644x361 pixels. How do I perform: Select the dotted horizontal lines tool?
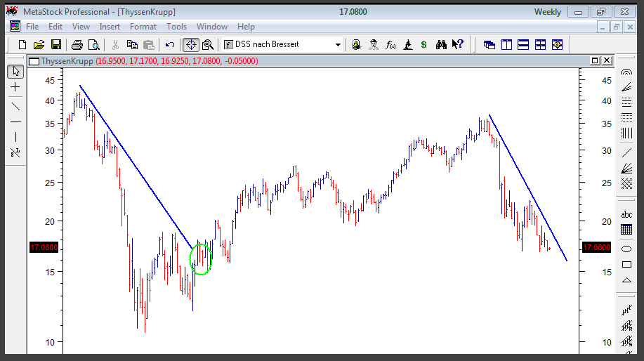[x=626, y=117]
